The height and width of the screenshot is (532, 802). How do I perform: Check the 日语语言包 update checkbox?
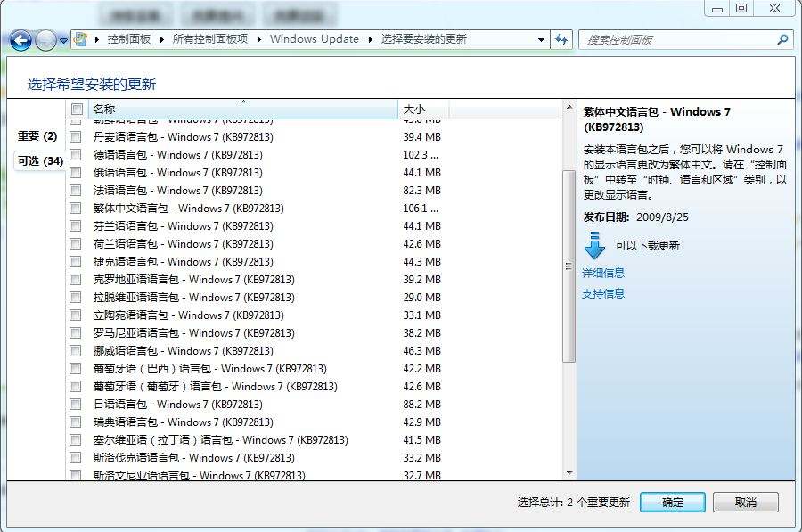click(x=75, y=404)
